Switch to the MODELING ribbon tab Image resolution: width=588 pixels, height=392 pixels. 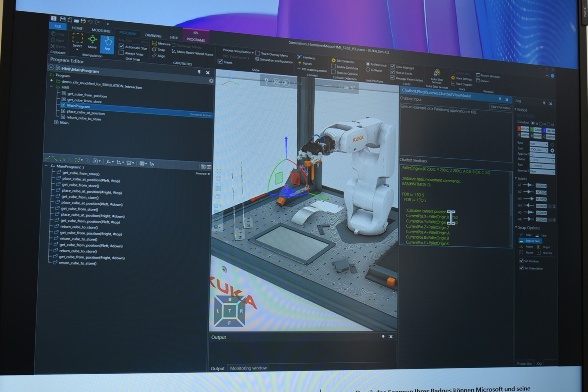(x=101, y=31)
